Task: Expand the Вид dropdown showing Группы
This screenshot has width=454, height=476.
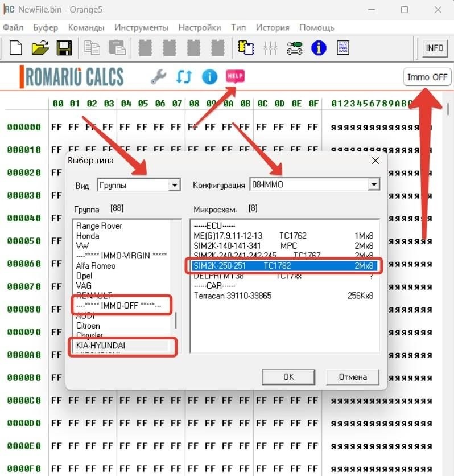Action: click(175, 185)
